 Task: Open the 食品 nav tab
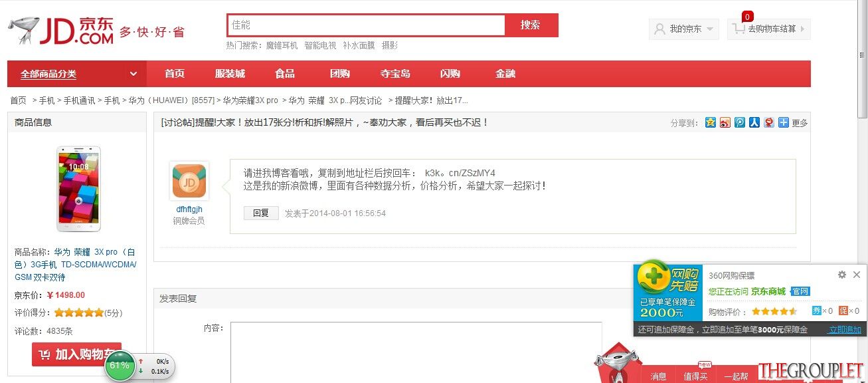[x=285, y=74]
